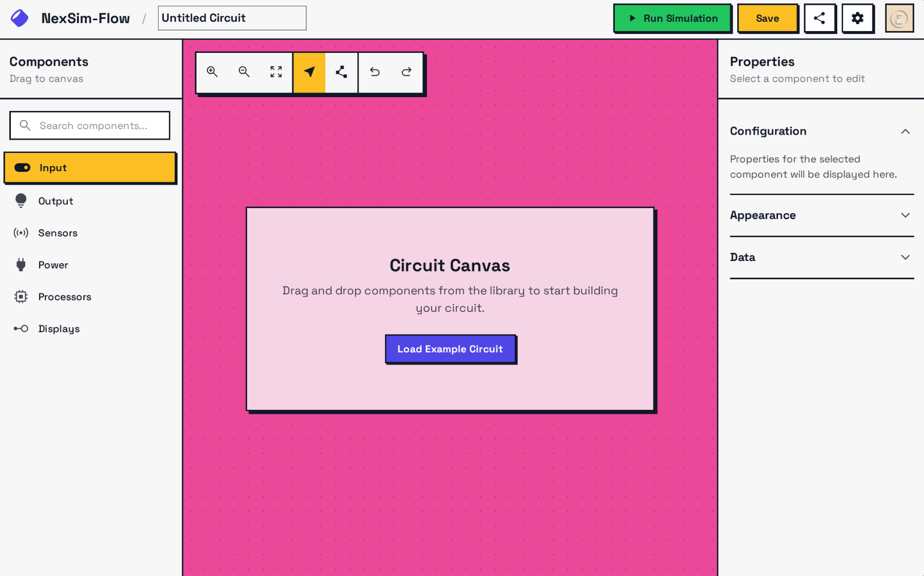This screenshot has width=924, height=576.
Task: Click the Untitled Circuit name field
Action: tap(232, 18)
